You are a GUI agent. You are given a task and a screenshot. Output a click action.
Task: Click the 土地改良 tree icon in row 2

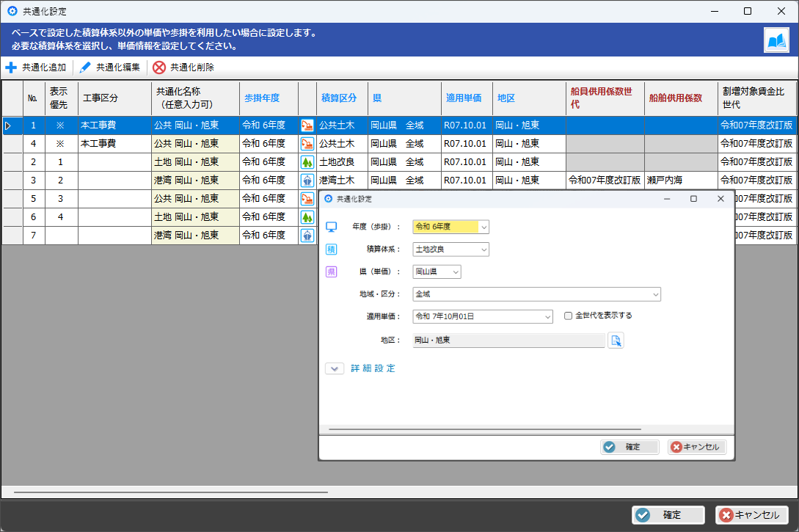click(x=307, y=162)
